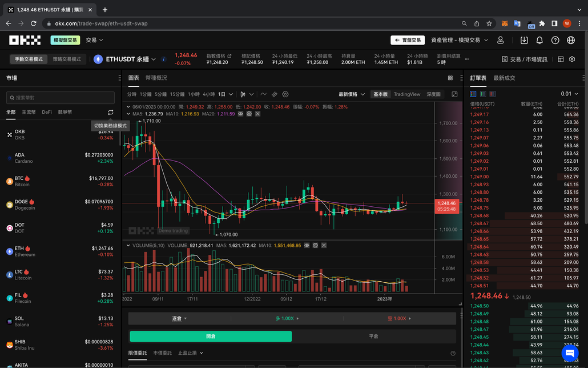
Task: Expand chart to fullscreen
Action: point(454,94)
